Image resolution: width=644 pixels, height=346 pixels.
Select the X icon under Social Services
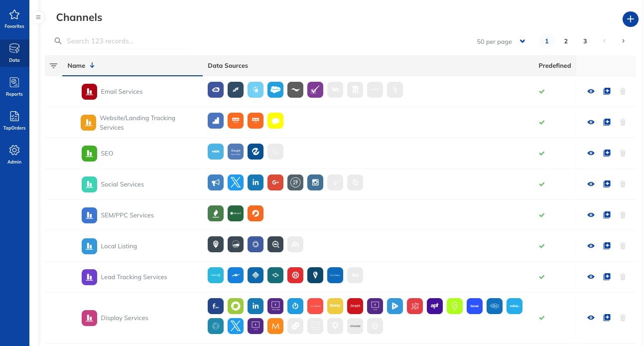coord(236,182)
